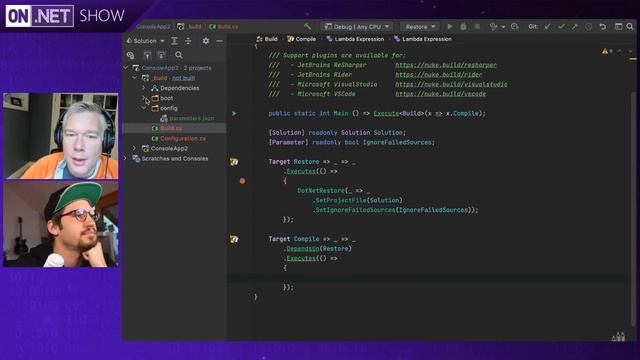Click the Execute method call in Main
Image resolution: width=640 pixels, height=360 pixels.
[x=386, y=113]
